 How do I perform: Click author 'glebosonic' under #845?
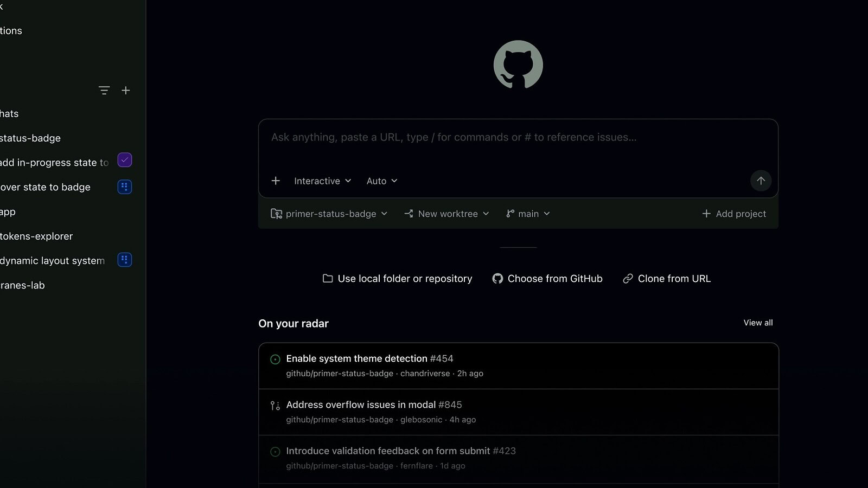[x=422, y=420]
